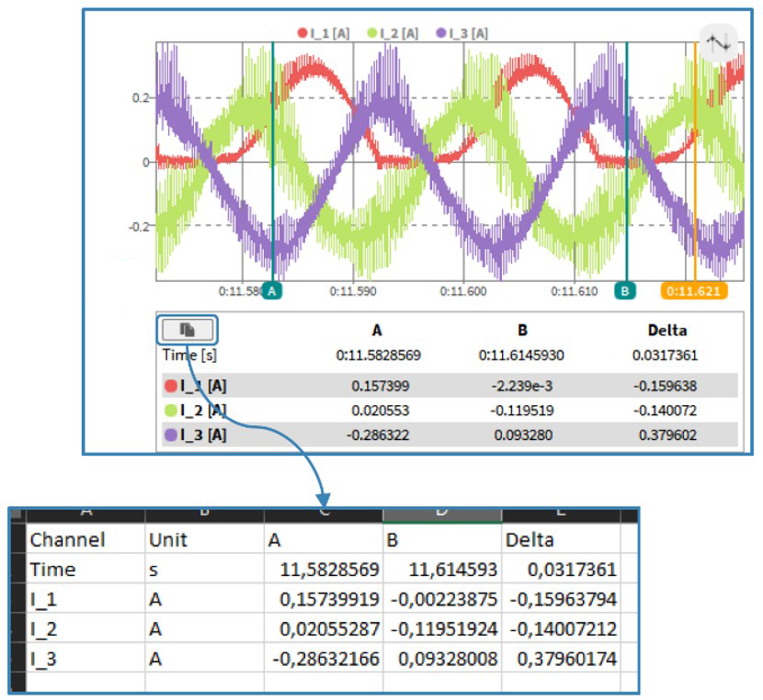Click the red I_1 dot in cursor table
The image size is (763, 700).
pyautogui.click(x=171, y=386)
